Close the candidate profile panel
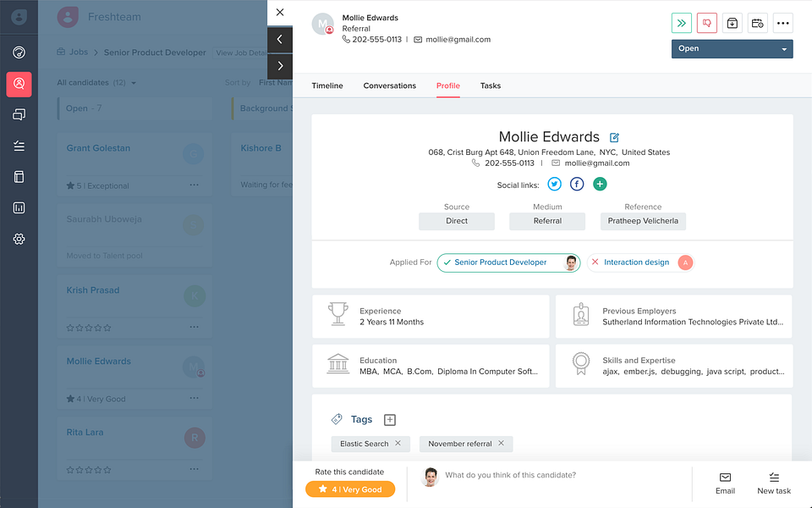This screenshot has width=812, height=508. pyautogui.click(x=280, y=13)
